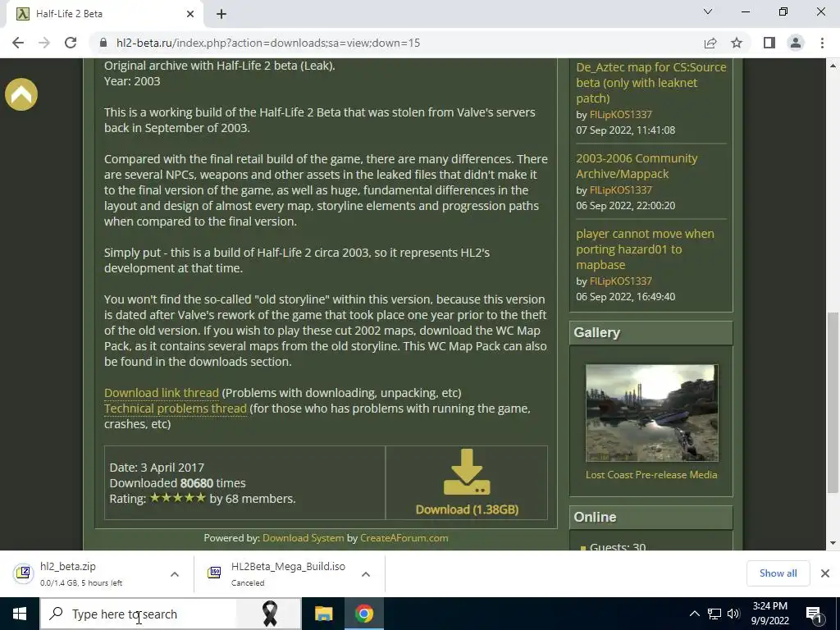Screen dimensions: 840x630
Task: Click the five-star rating stars
Action: click(x=177, y=498)
